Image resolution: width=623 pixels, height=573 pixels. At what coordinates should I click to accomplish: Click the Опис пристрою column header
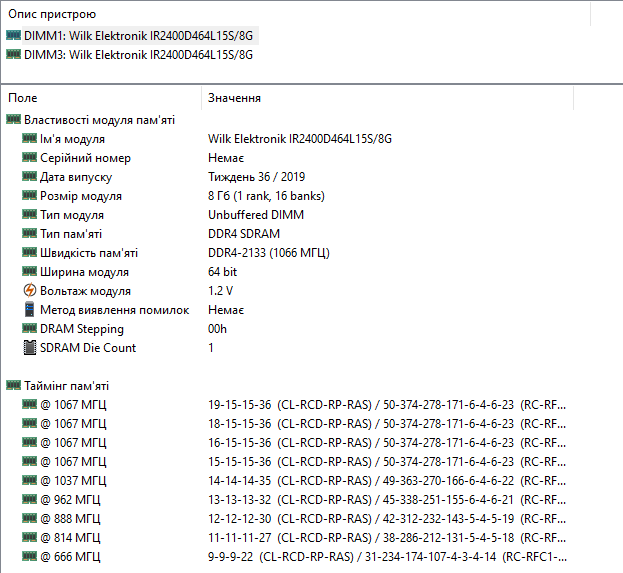[52, 14]
